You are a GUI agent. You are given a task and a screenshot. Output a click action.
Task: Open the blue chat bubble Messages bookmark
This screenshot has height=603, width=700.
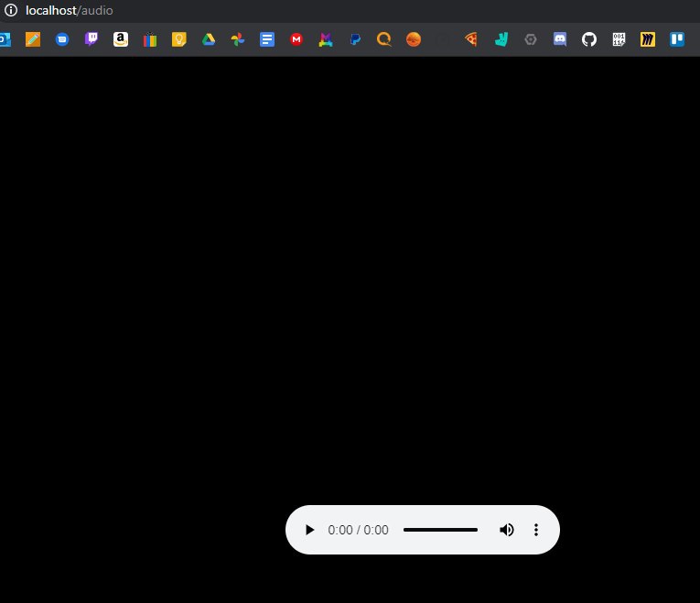[62, 39]
